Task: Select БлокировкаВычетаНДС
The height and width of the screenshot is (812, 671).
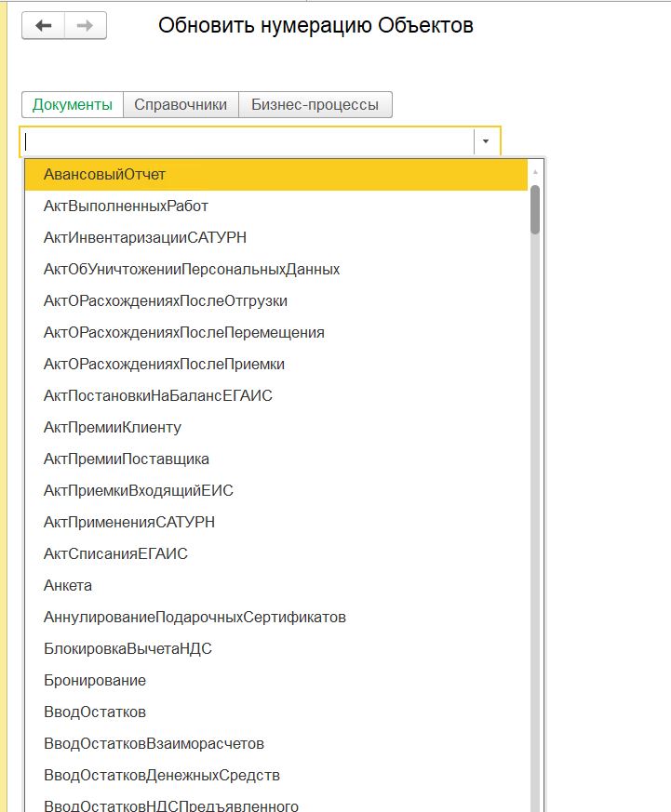Action: point(276,648)
